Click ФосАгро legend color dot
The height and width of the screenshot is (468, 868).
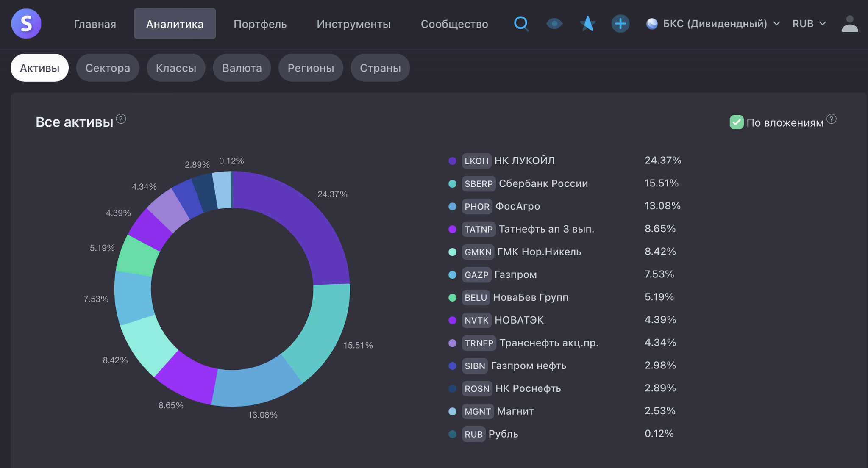click(452, 207)
